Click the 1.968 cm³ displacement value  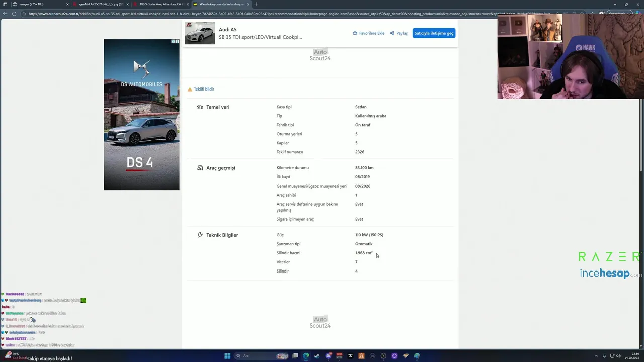(x=364, y=253)
